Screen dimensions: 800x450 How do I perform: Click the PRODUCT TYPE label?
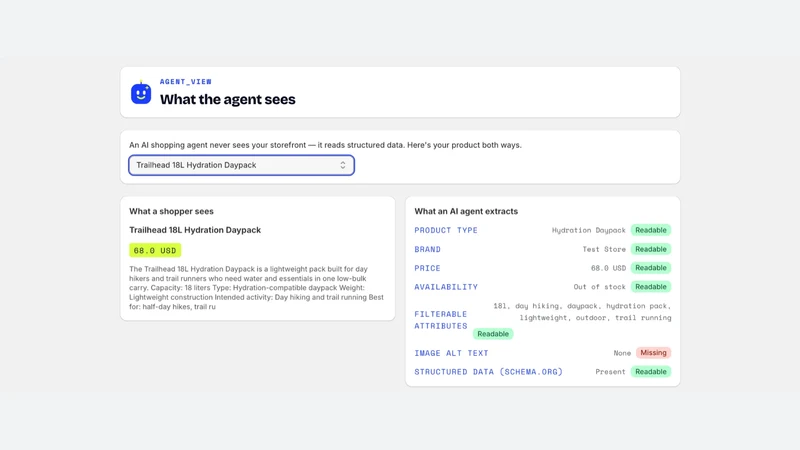coord(446,230)
